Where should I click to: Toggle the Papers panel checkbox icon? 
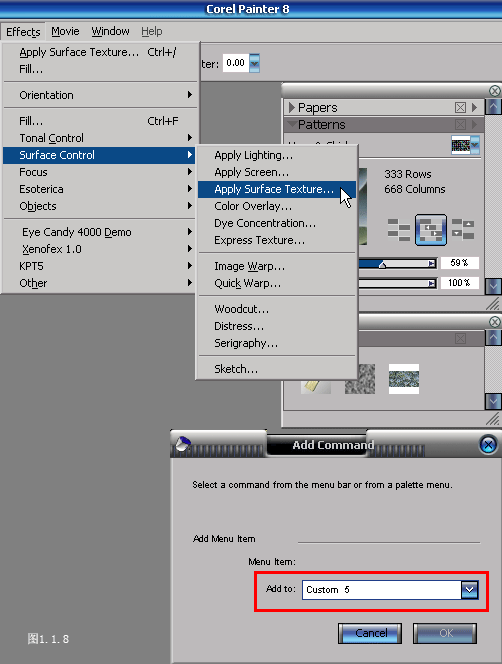pyautogui.click(x=460, y=108)
